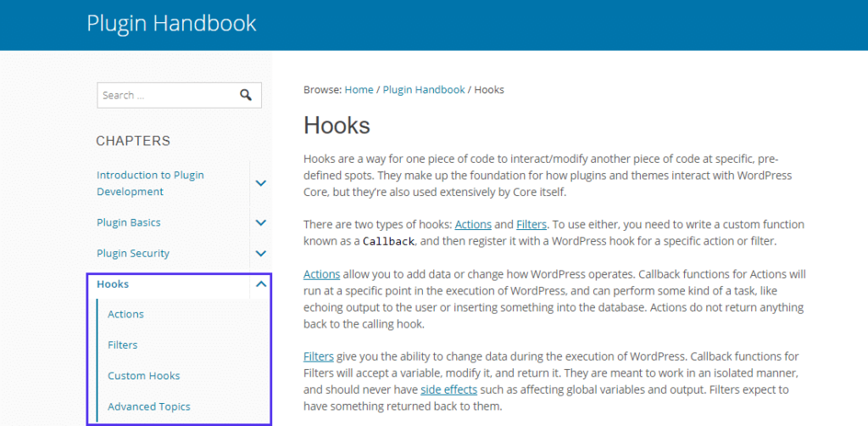Expand Introduction to Plugin Development chapter
The image size is (868, 426).
tap(261, 183)
